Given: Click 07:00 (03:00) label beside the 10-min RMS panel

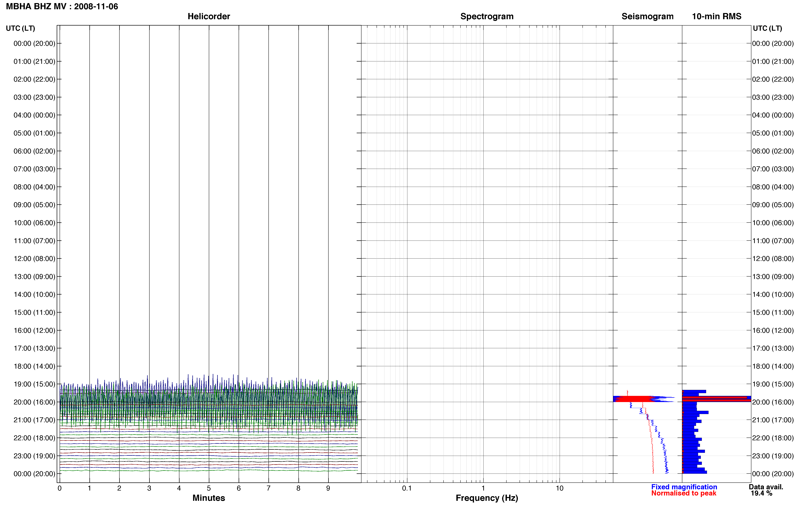Looking at the screenshot, I should pos(773,169).
